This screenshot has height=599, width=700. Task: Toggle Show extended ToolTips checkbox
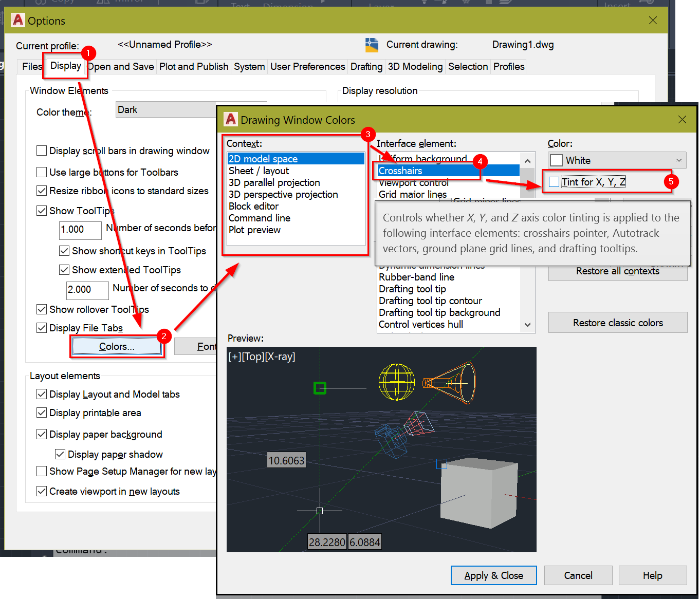pyautogui.click(x=64, y=270)
